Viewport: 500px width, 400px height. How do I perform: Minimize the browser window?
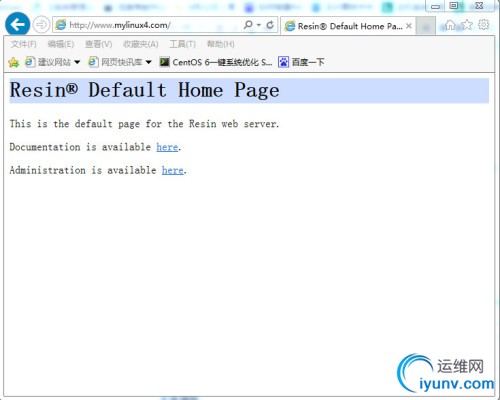[x=435, y=6]
